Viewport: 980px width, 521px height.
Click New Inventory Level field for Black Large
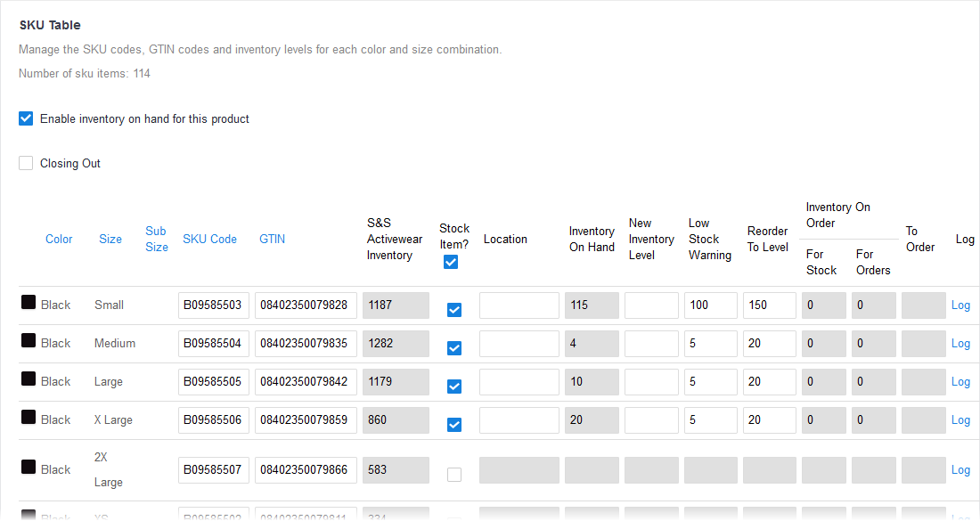651,382
